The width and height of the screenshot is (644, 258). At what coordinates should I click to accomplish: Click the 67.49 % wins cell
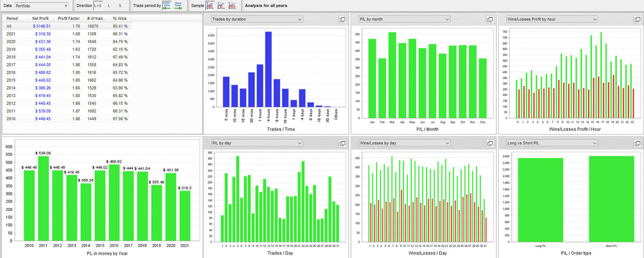pos(120,57)
